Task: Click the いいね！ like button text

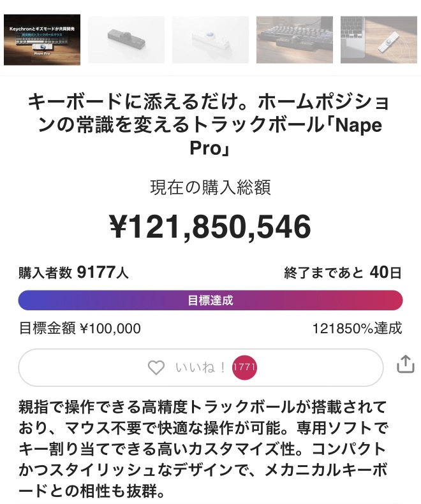Action: pos(200,368)
